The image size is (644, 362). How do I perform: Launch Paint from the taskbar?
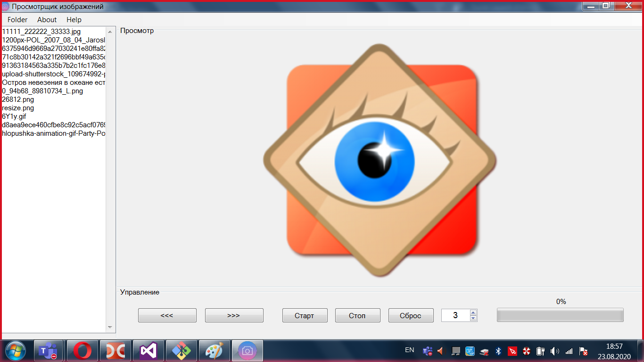(x=215, y=351)
